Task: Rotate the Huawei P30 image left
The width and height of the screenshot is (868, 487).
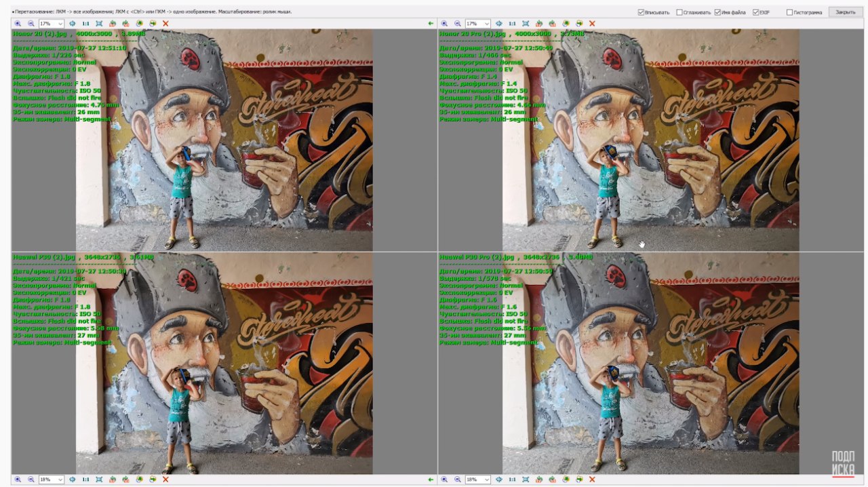Action: click(113, 479)
